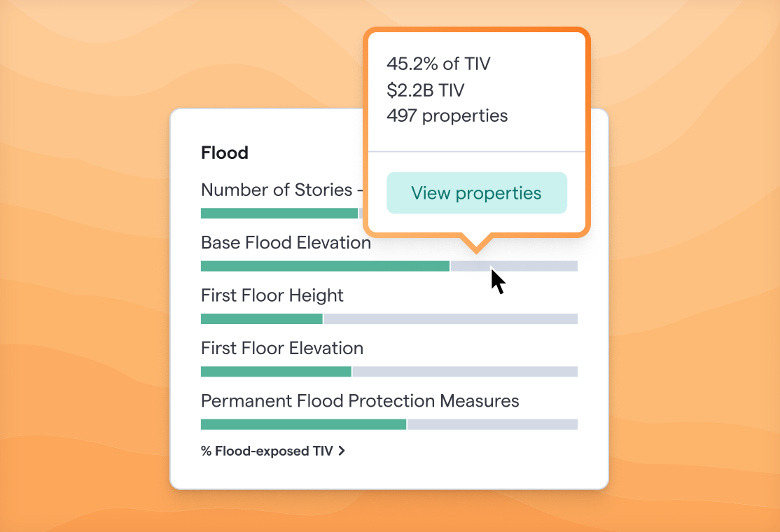Viewport: 780px width, 532px height.
Task: Open the % Flood-exposed TIV link
Action: point(272,451)
